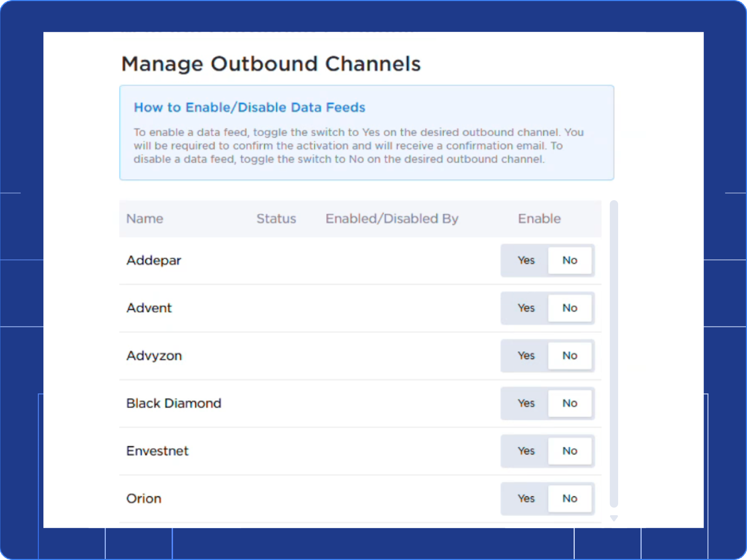Turn on the Black Diamond feed

526,403
